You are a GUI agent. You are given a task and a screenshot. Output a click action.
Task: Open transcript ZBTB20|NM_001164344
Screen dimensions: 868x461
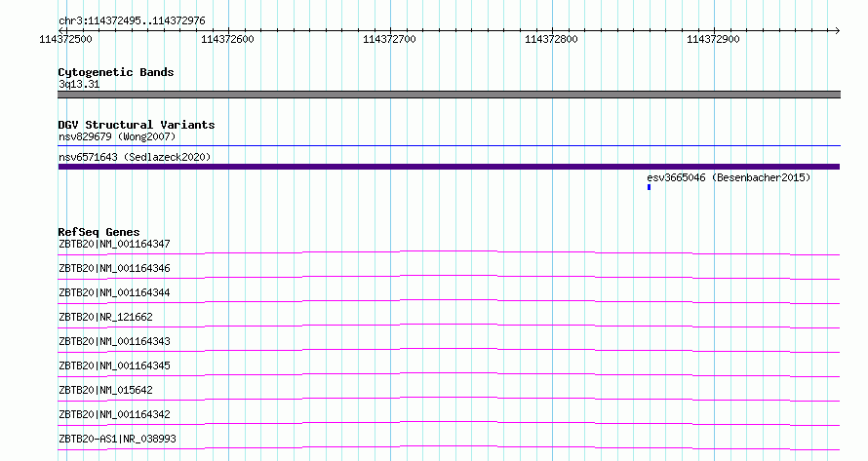[x=114, y=292]
